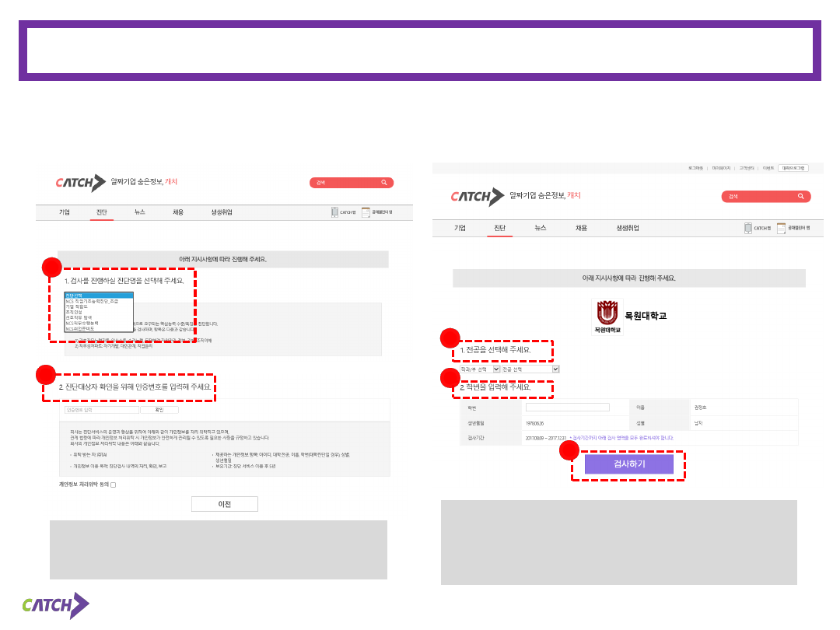Viewport: 840px width, 630px height.
Task: Open the 뉴스 tab in left page
Action: [139, 212]
